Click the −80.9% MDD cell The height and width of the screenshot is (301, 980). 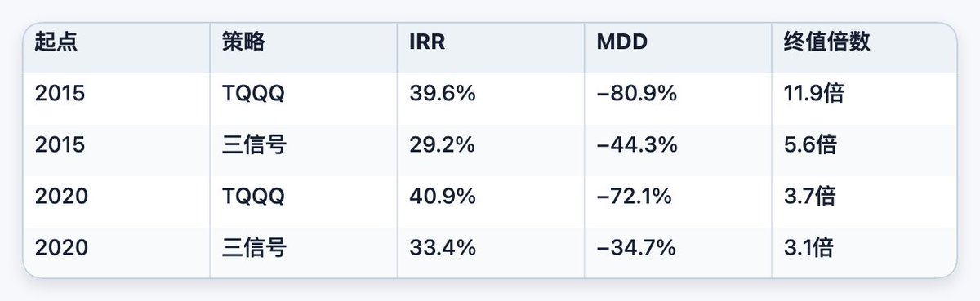tap(636, 94)
